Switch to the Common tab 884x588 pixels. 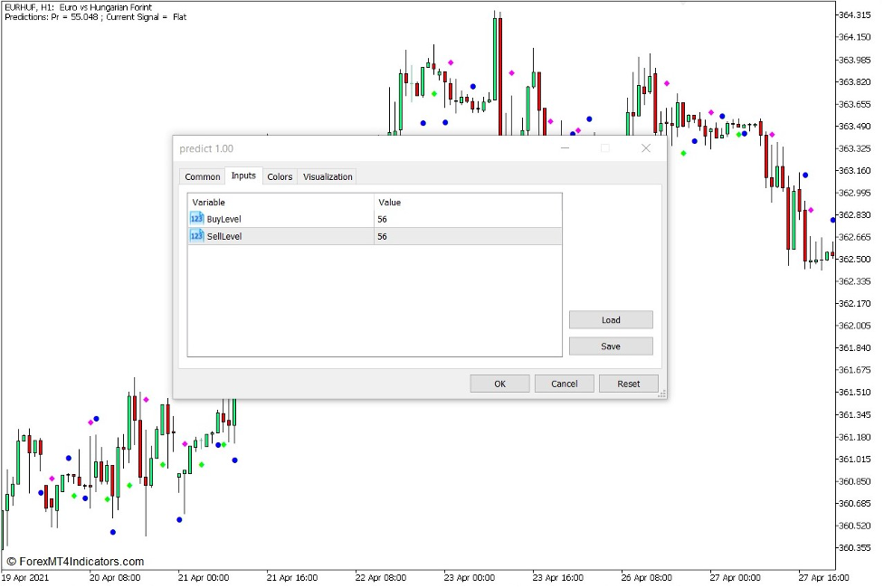click(x=203, y=176)
